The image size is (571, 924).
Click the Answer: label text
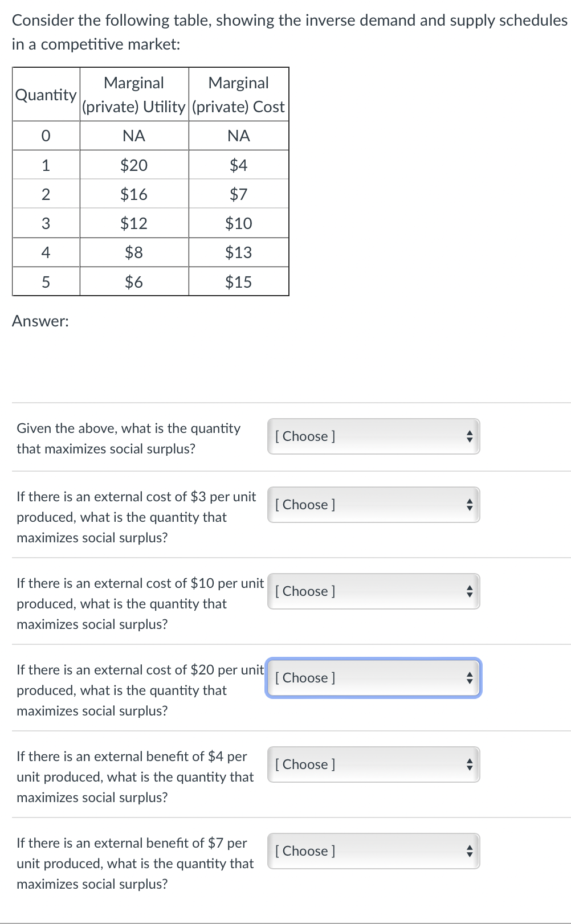[40, 321]
